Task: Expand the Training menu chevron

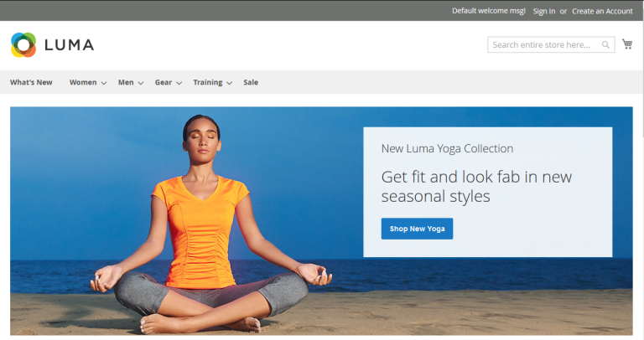Action: click(229, 83)
